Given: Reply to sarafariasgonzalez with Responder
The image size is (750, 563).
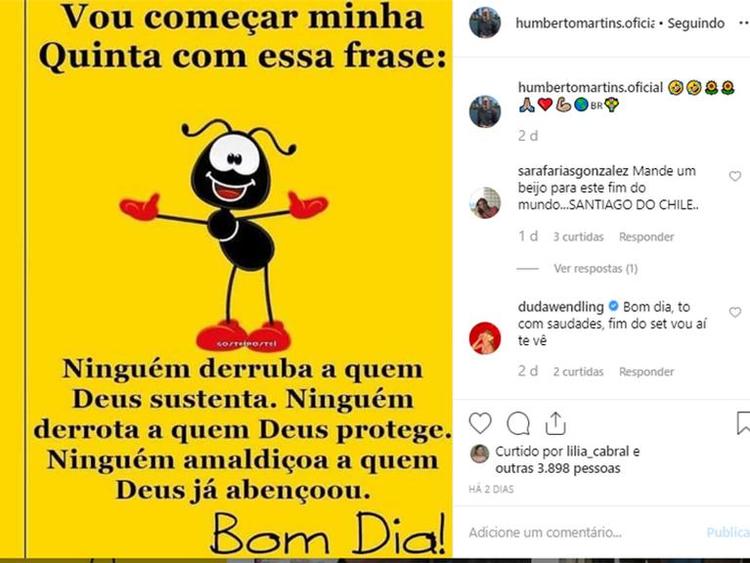Looking at the screenshot, I should tap(646, 237).
